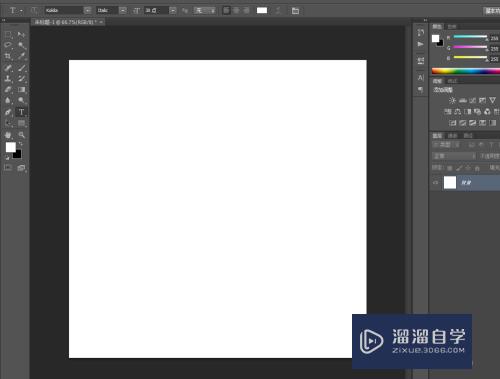Click the color spectrum ramp
The height and width of the screenshot is (379, 500).
point(466,71)
